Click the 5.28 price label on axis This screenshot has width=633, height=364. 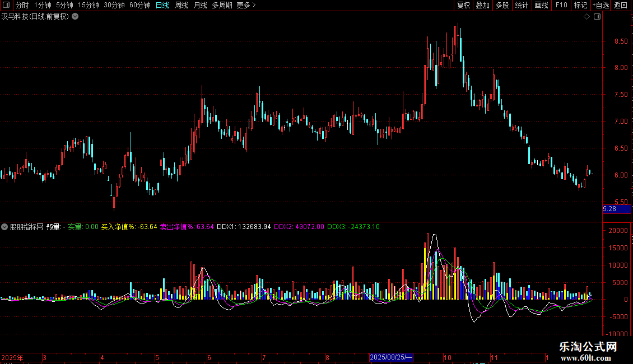click(616, 209)
